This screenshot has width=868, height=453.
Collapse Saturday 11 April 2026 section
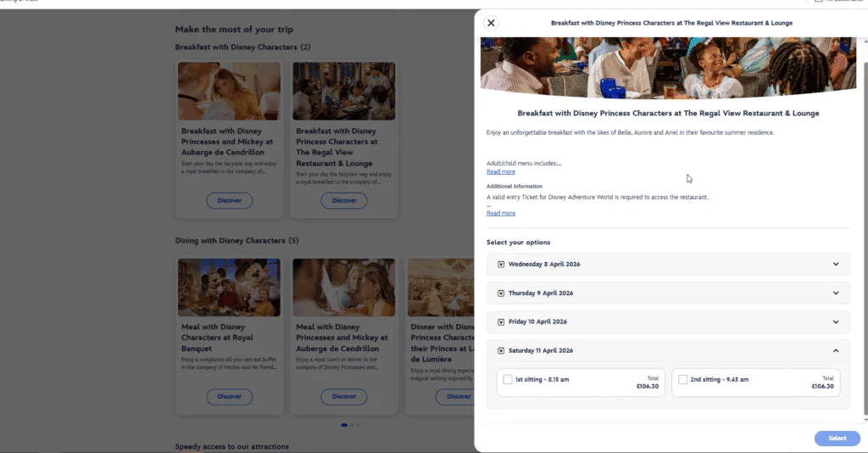tap(835, 350)
